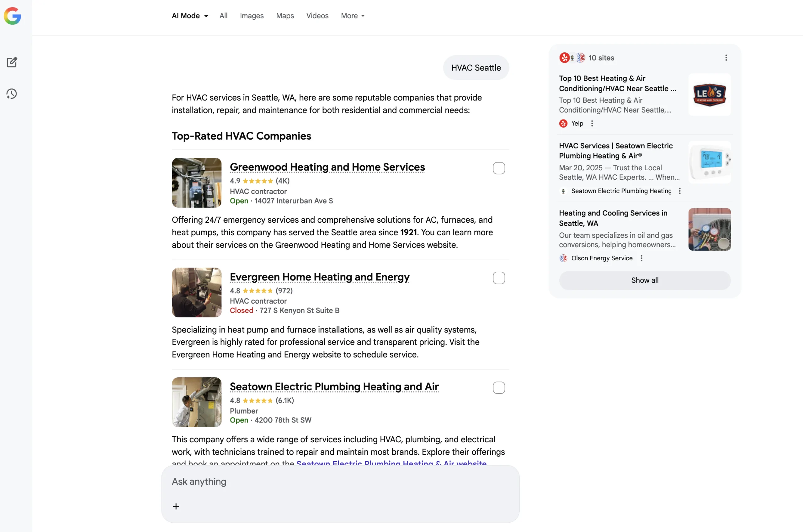The width and height of the screenshot is (803, 532).
Task: Switch to the Images tab
Action: coord(251,16)
